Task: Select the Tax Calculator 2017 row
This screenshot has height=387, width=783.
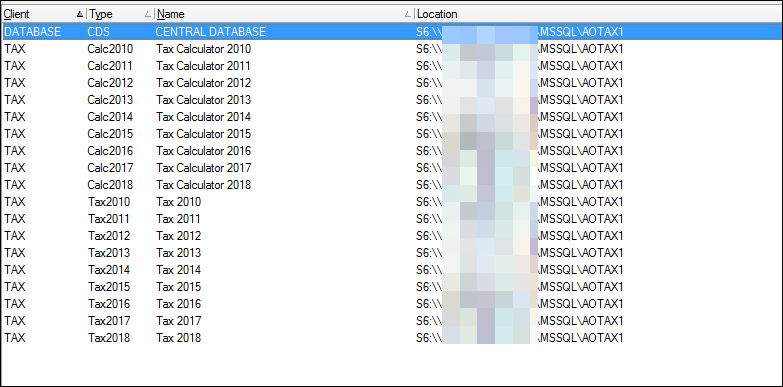Action: pos(392,168)
